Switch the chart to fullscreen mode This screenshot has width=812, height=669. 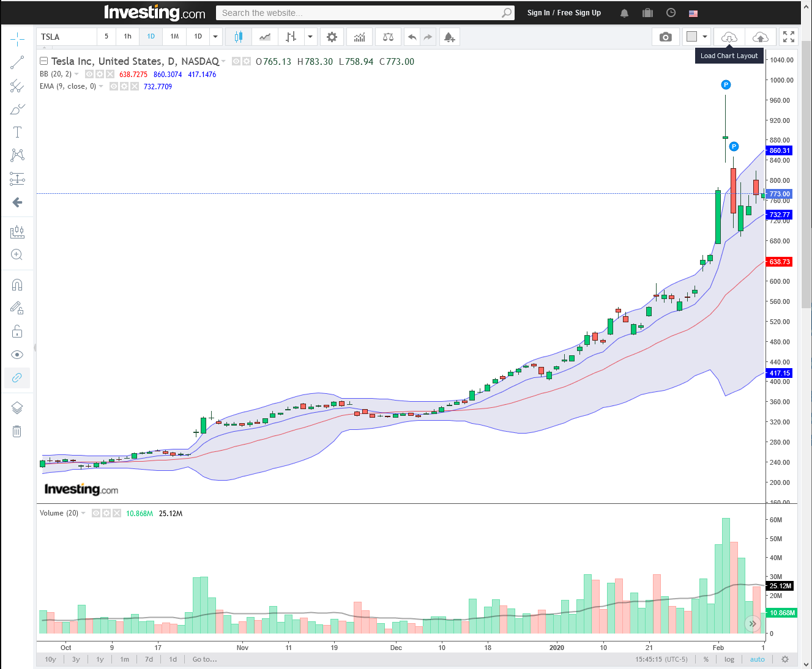point(789,37)
